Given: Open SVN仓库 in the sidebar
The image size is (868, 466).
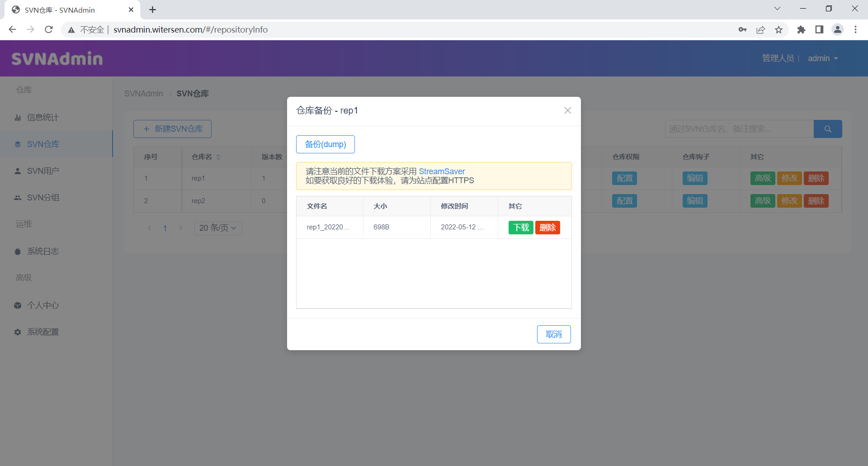Looking at the screenshot, I should (56, 144).
